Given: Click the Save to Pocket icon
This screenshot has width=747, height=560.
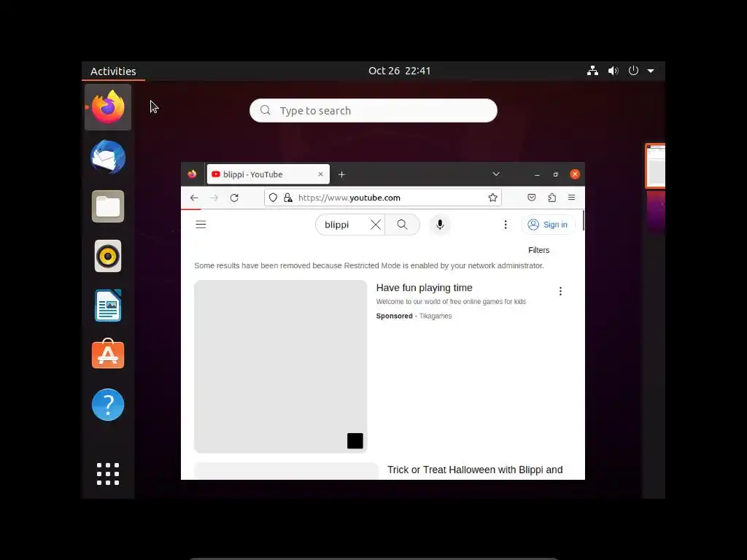Looking at the screenshot, I should (532, 198).
